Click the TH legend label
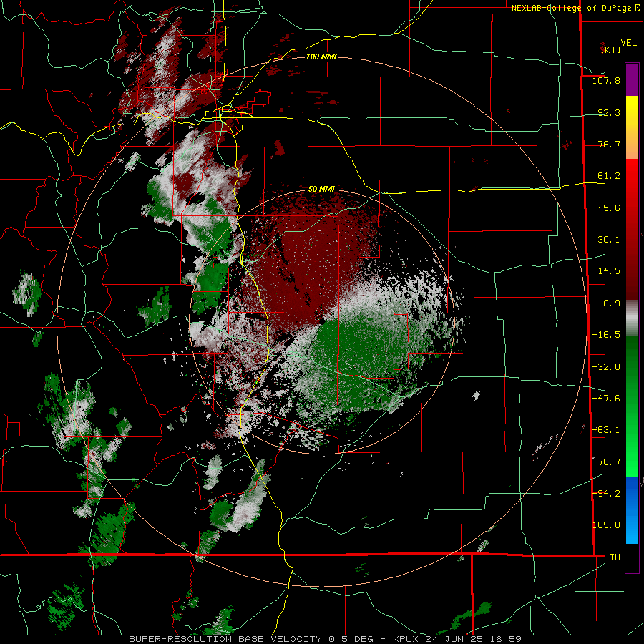Screen dimensions: 644x644 click(615, 557)
